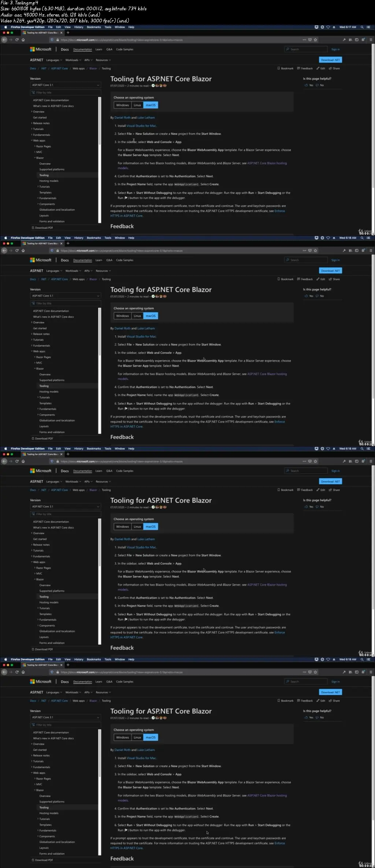Open the Code Samples tab in the first frame

coord(125,49)
